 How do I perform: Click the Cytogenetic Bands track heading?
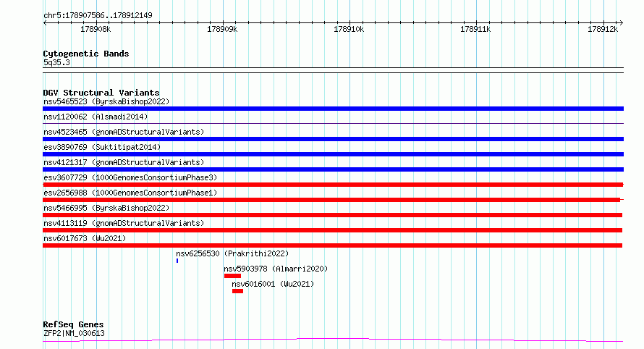pyautogui.click(x=86, y=54)
